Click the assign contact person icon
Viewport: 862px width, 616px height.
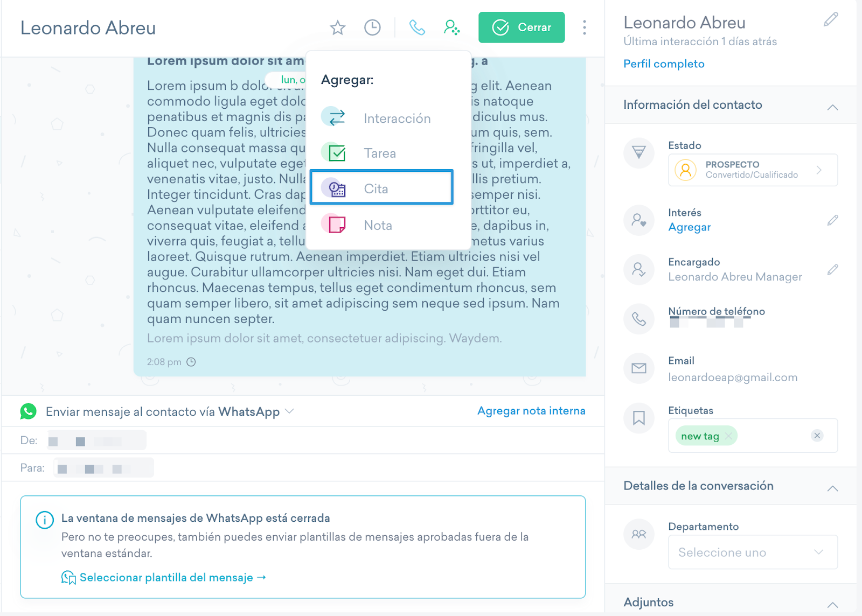[x=451, y=27]
